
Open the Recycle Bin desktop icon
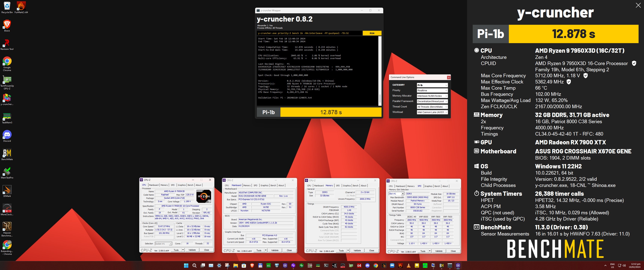click(7, 7)
